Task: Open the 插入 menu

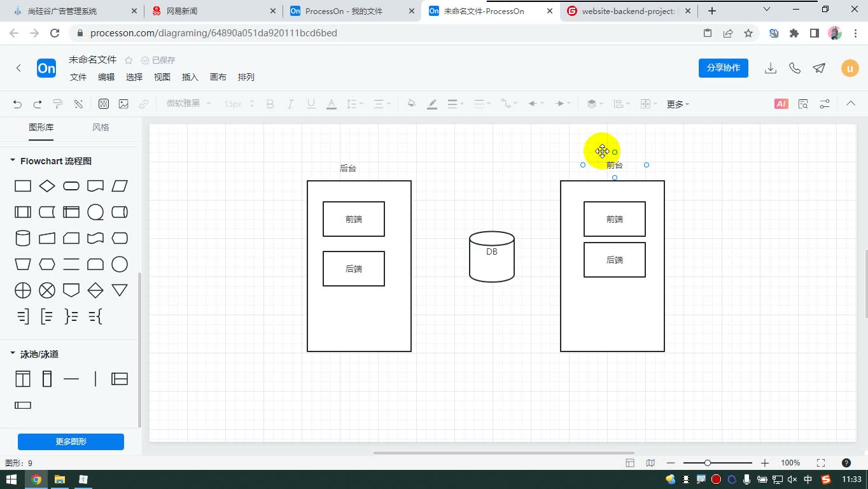Action: point(190,77)
